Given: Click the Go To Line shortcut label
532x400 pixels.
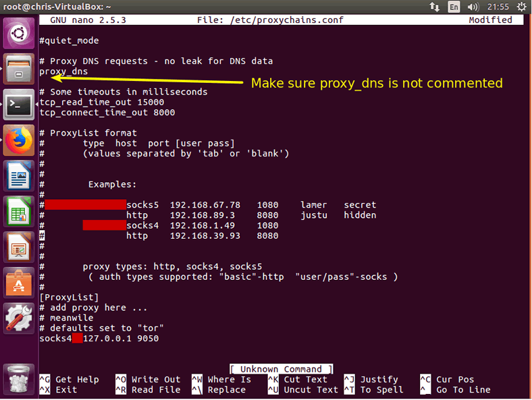Looking at the screenshot, I should point(463,390).
